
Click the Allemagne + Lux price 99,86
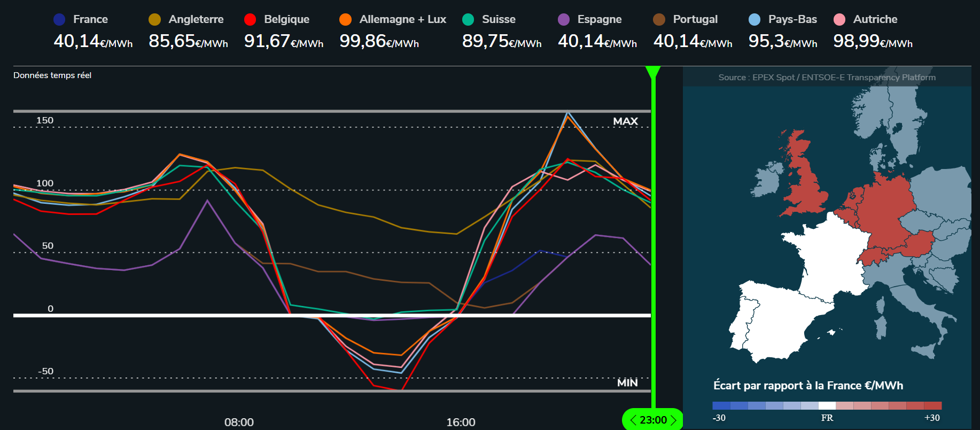tap(379, 41)
